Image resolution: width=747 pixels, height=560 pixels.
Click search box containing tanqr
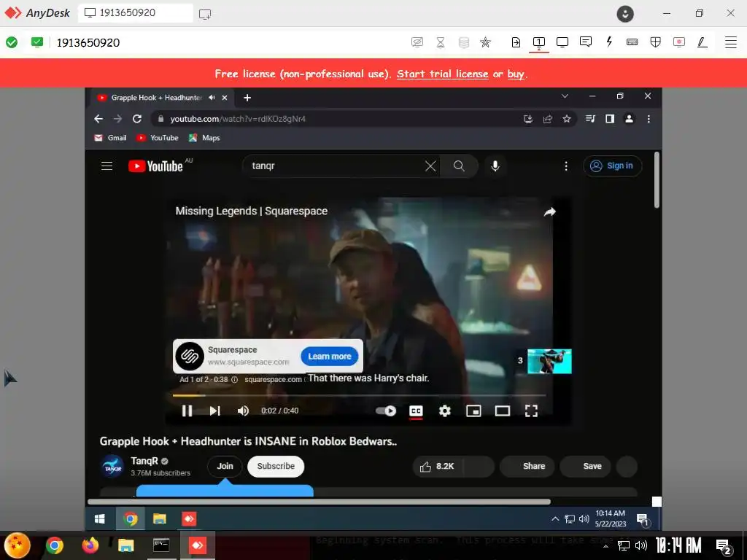(x=333, y=166)
